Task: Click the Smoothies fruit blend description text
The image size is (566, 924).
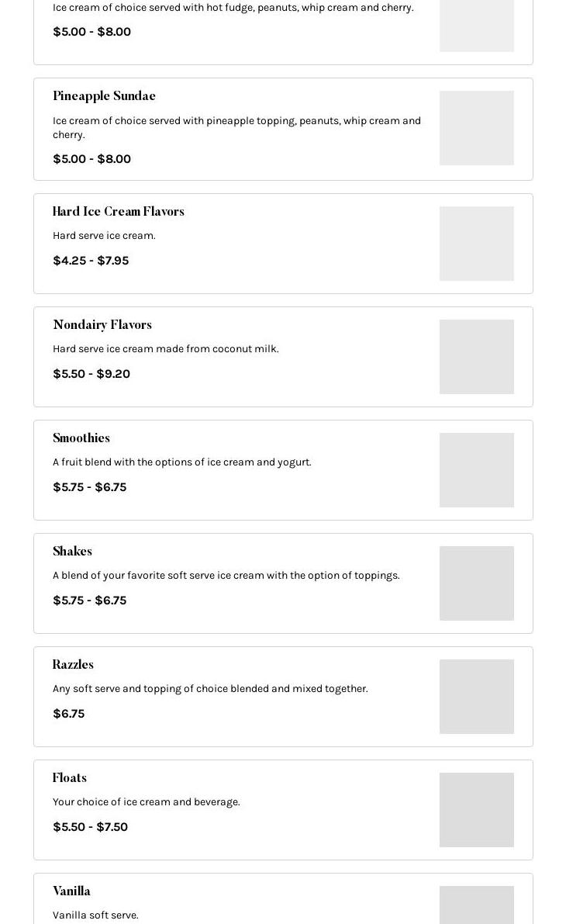Action: point(182,462)
